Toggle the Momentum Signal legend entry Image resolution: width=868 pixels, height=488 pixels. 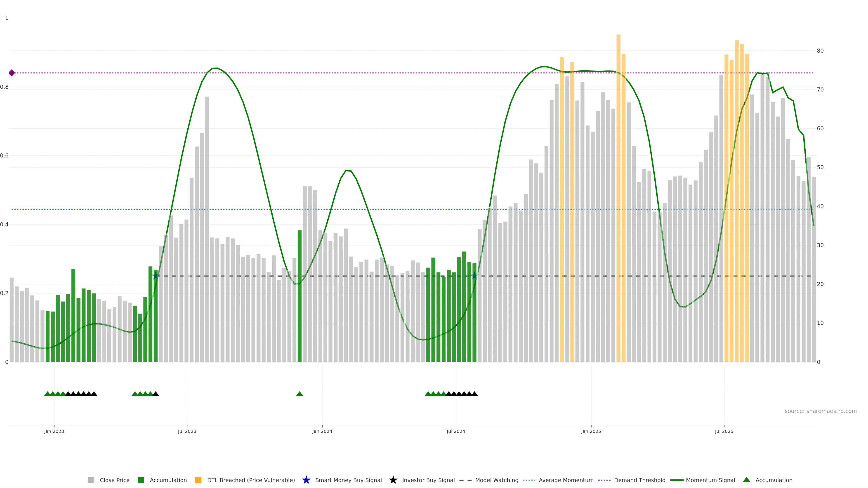710,480
